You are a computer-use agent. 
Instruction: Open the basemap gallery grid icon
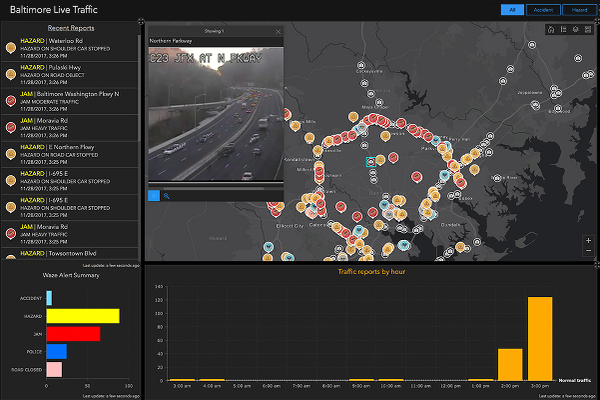pyautogui.click(x=588, y=30)
